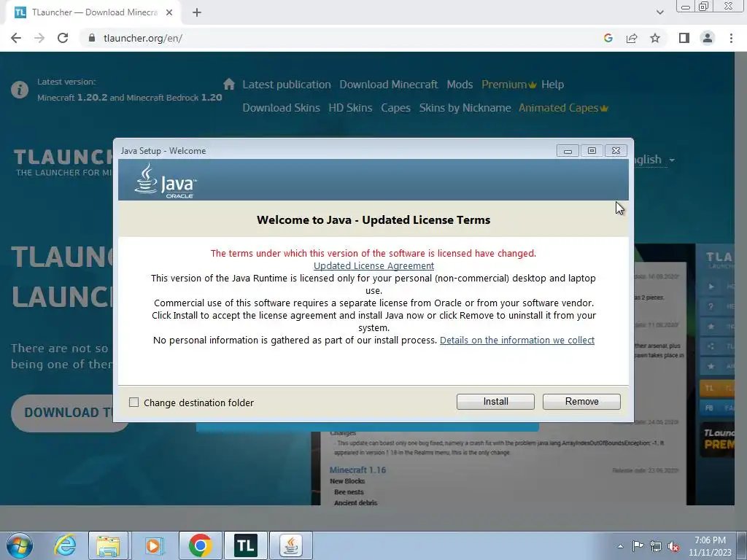Click the Minecraft 1.16 heading

click(357, 470)
